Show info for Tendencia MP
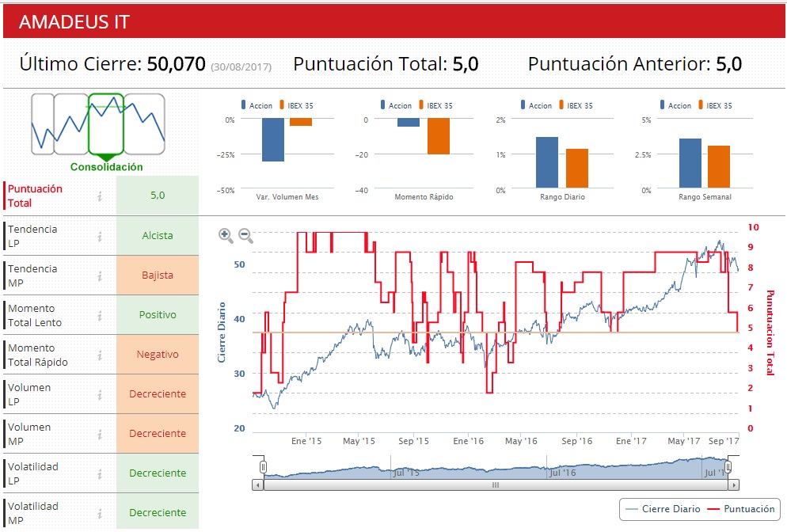The height and width of the screenshot is (532, 787). tap(100, 275)
